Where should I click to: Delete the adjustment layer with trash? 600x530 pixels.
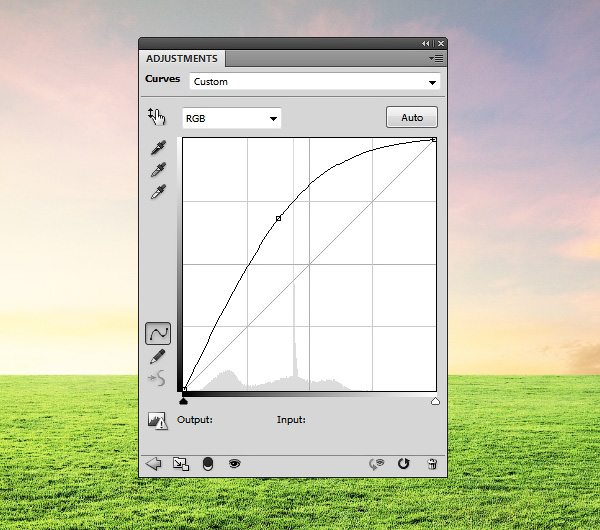point(432,464)
